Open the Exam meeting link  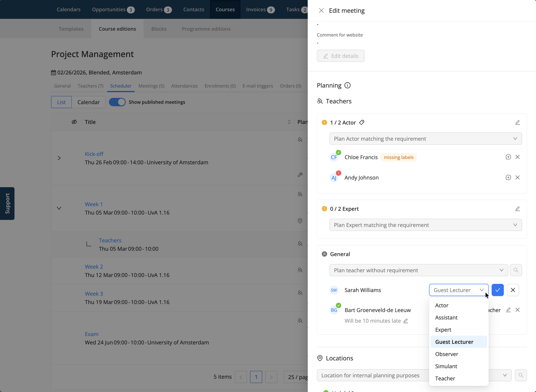(x=92, y=334)
